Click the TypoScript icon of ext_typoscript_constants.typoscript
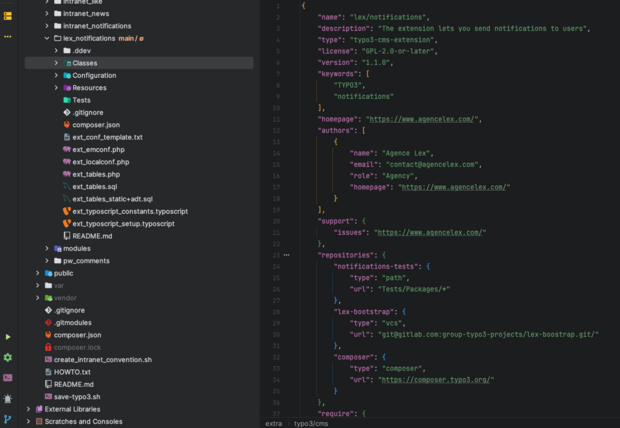620x428 pixels. [67, 211]
